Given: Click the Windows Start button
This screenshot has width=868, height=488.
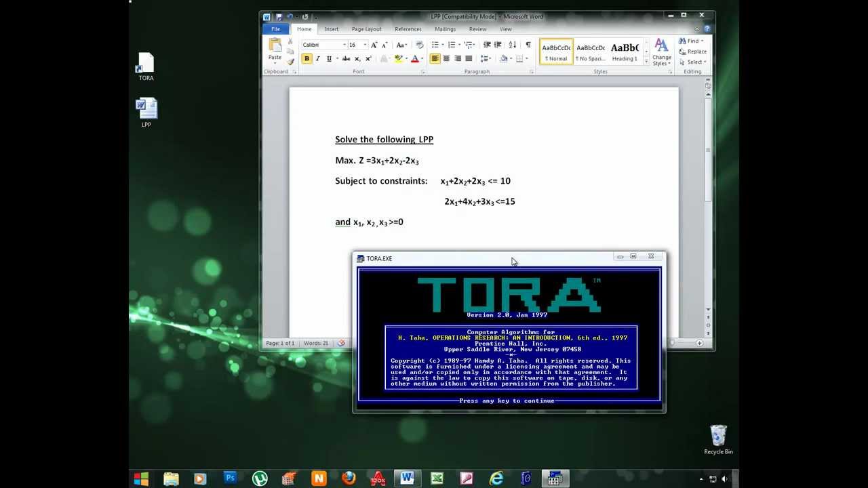Looking at the screenshot, I should click(141, 479).
